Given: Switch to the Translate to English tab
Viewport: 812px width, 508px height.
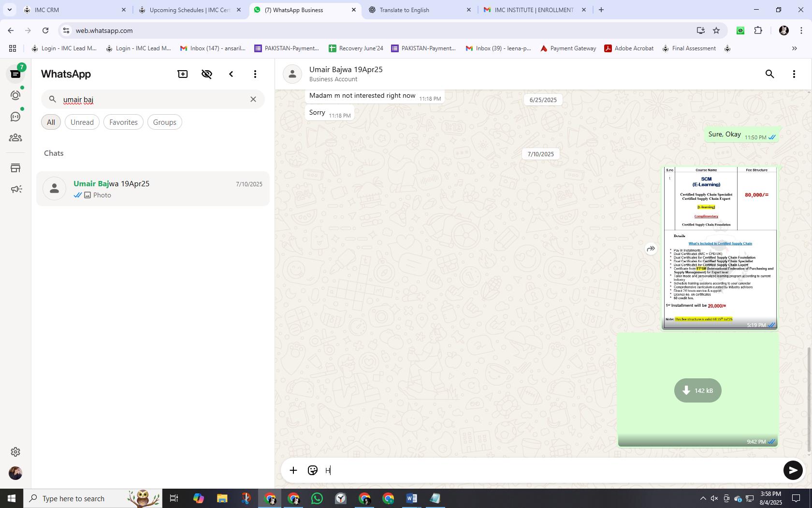Looking at the screenshot, I should coord(419,10).
